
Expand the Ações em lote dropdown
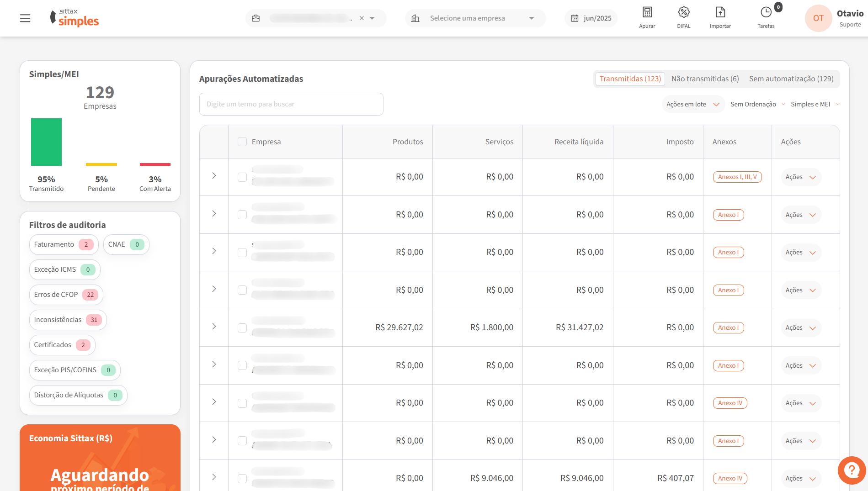coord(692,105)
